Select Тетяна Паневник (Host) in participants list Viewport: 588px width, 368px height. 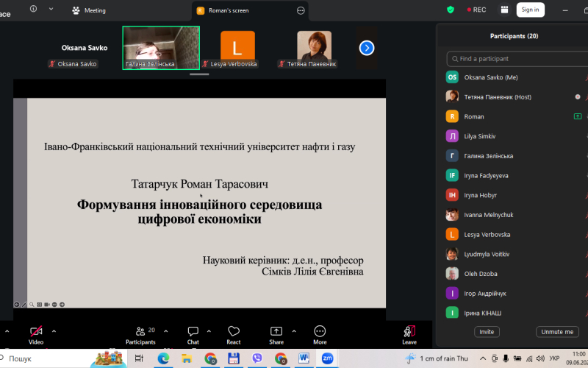(516, 97)
